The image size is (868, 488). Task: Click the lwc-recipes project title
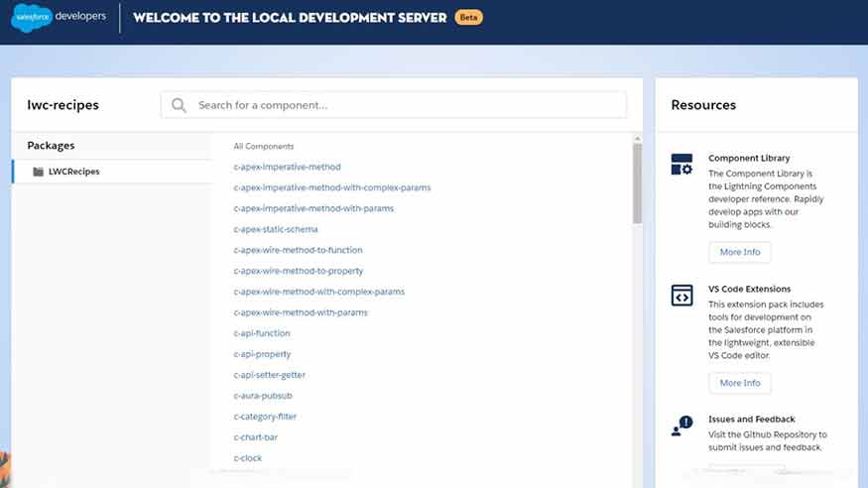pos(62,105)
